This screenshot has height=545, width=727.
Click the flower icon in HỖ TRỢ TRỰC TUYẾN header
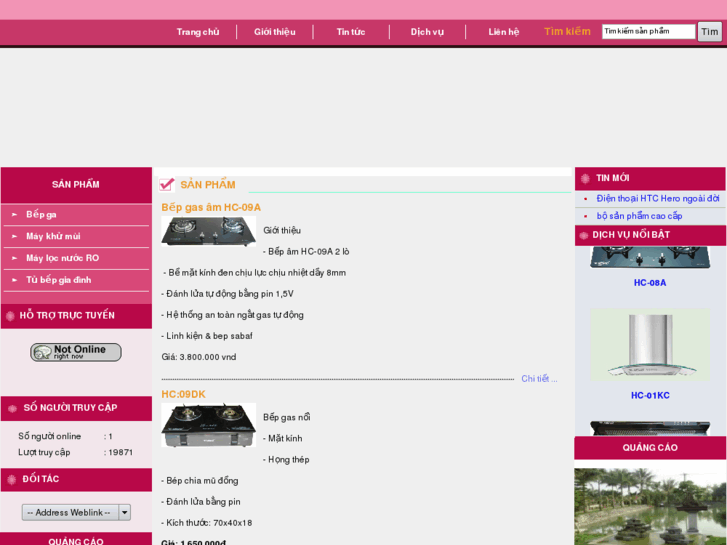[x=10, y=316]
